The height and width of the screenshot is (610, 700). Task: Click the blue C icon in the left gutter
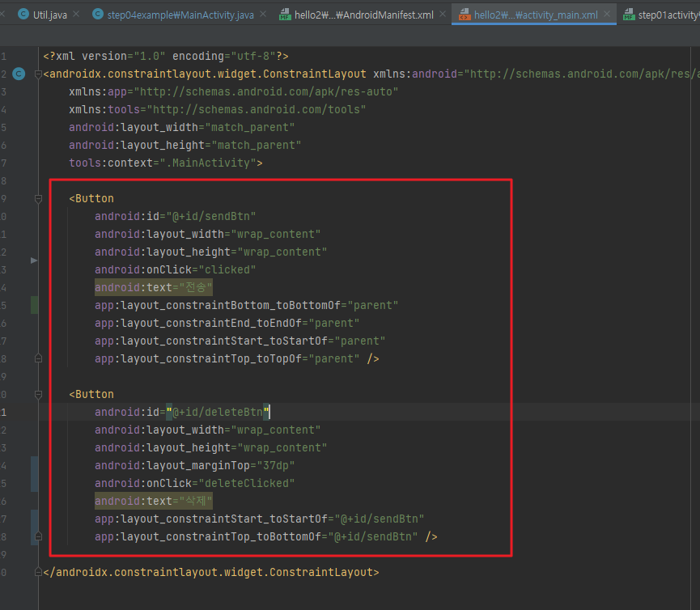coord(18,74)
